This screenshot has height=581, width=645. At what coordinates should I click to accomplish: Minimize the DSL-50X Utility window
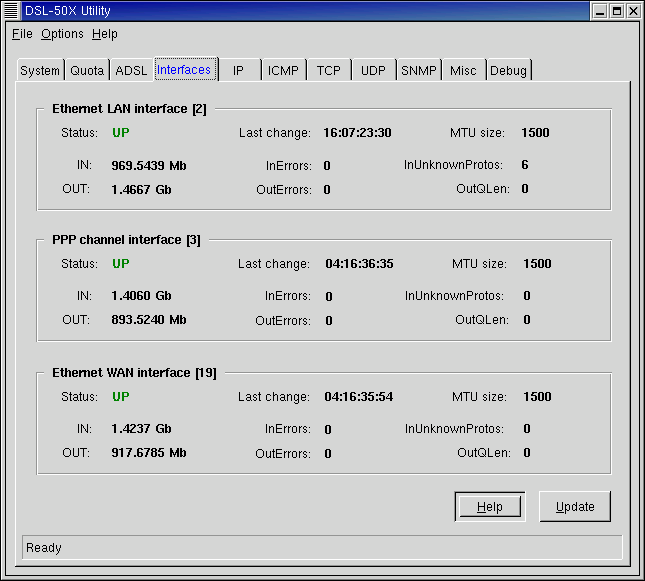(600, 11)
